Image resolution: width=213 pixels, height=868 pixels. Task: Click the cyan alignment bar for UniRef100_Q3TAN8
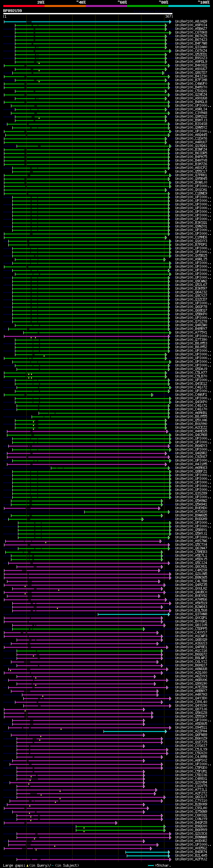point(134,614)
